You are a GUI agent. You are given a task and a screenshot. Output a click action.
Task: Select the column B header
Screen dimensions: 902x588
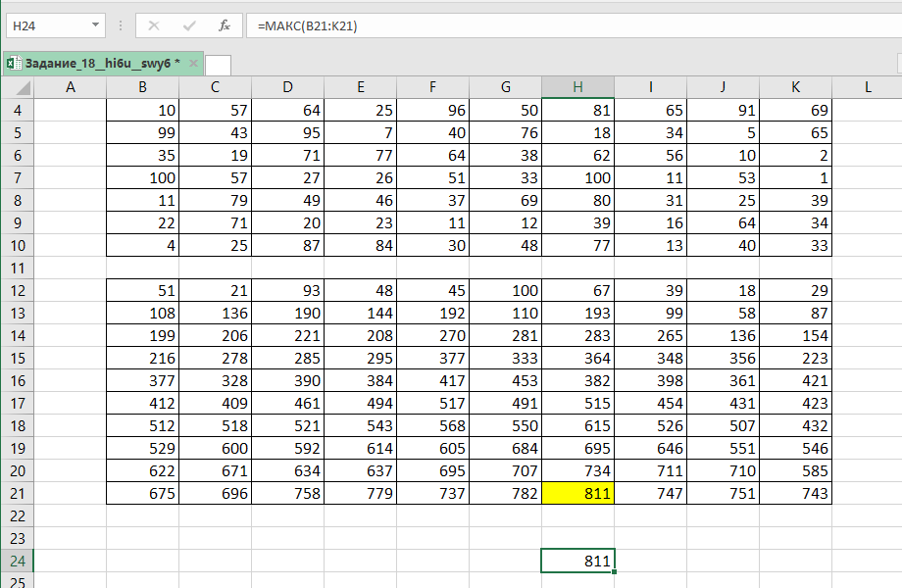coord(143,88)
